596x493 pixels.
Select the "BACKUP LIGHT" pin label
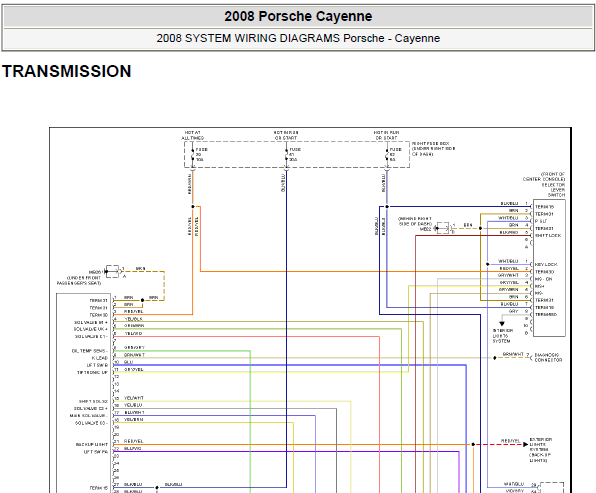92,444
